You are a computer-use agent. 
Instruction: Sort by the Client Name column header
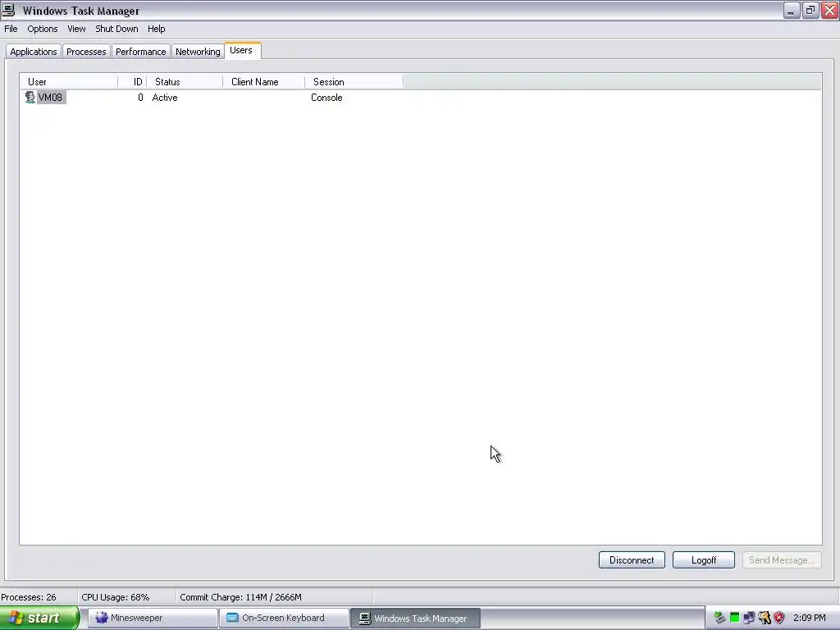click(263, 82)
